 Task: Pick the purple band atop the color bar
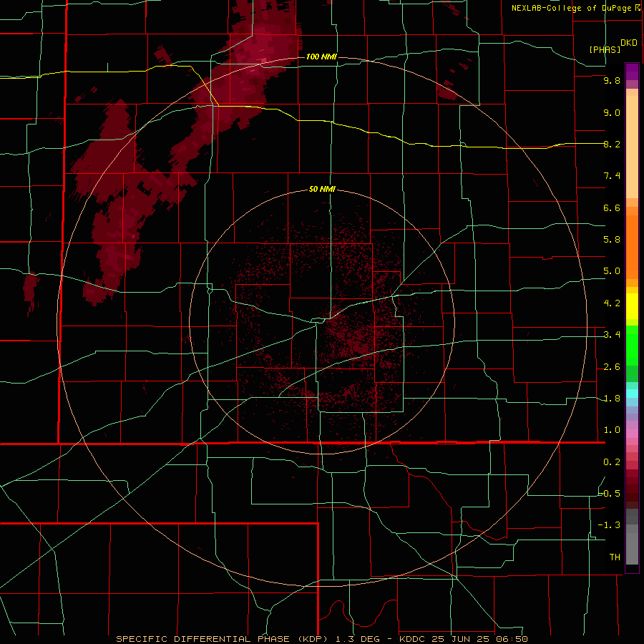[632, 72]
